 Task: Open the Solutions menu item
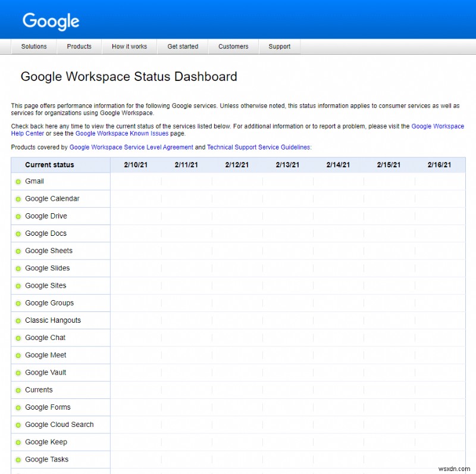34,46
